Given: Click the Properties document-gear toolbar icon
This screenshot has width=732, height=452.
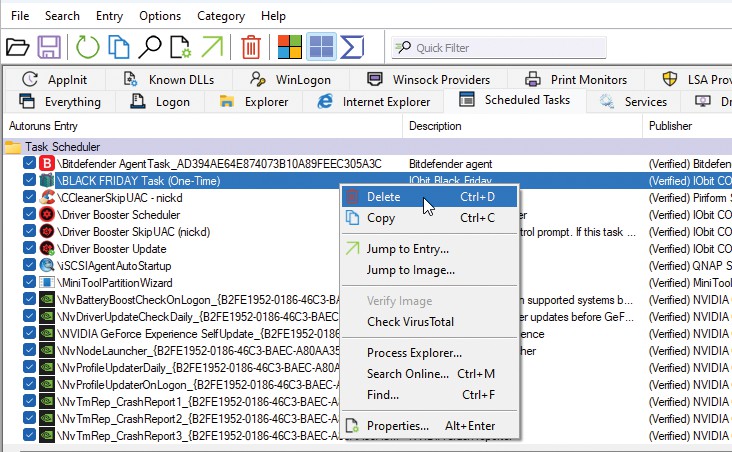Looking at the screenshot, I should click(x=180, y=47).
